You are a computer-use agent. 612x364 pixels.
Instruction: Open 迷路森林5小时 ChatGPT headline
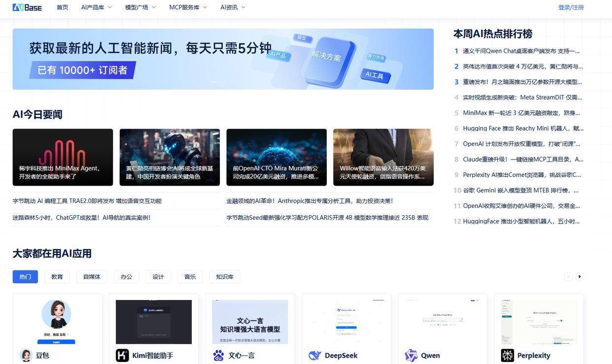(82, 218)
